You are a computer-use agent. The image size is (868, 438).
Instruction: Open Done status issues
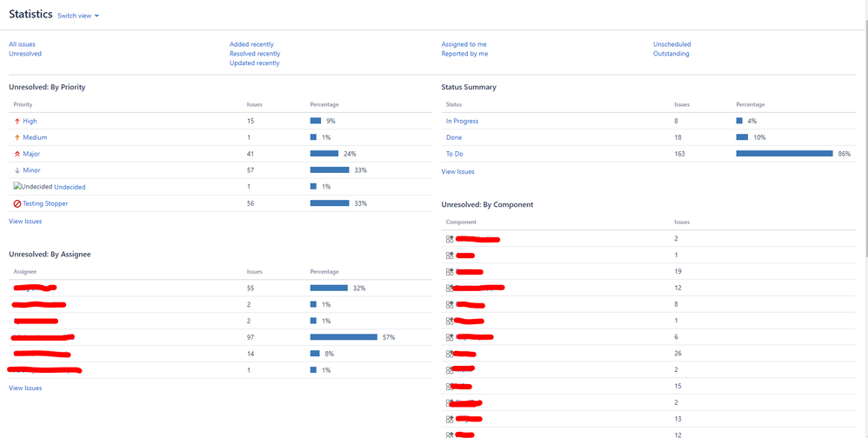454,137
